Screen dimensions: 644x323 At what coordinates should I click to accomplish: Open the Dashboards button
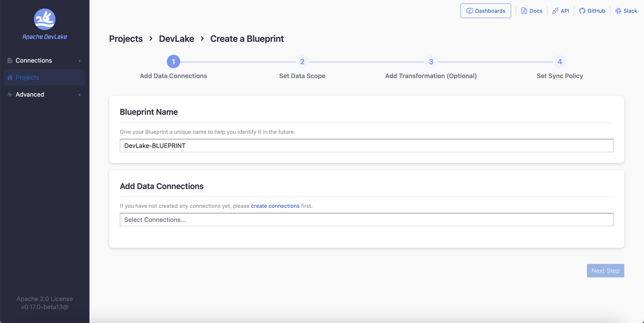(x=486, y=11)
